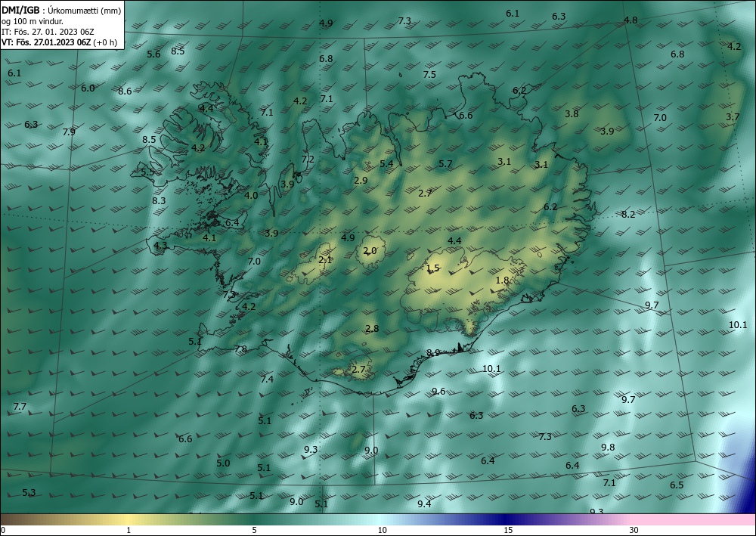Click the 7.4 value on the map
This screenshot has height=536, width=756.
267,380
